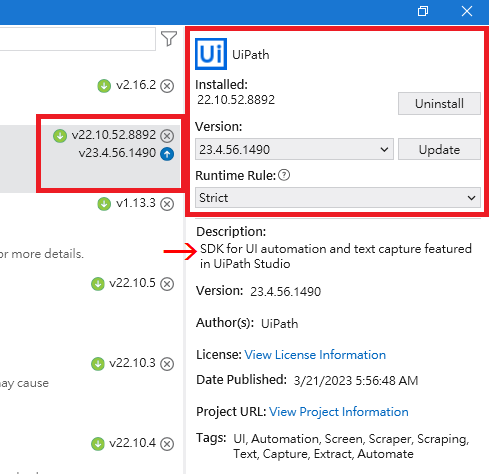Open the Runtime Rule help question icon

(284, 175)
